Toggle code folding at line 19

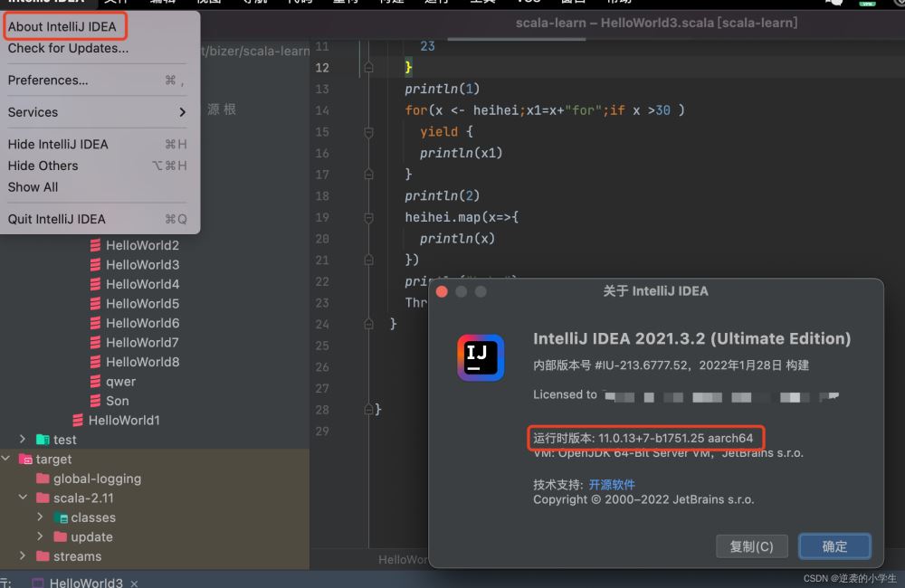[368, 218]
